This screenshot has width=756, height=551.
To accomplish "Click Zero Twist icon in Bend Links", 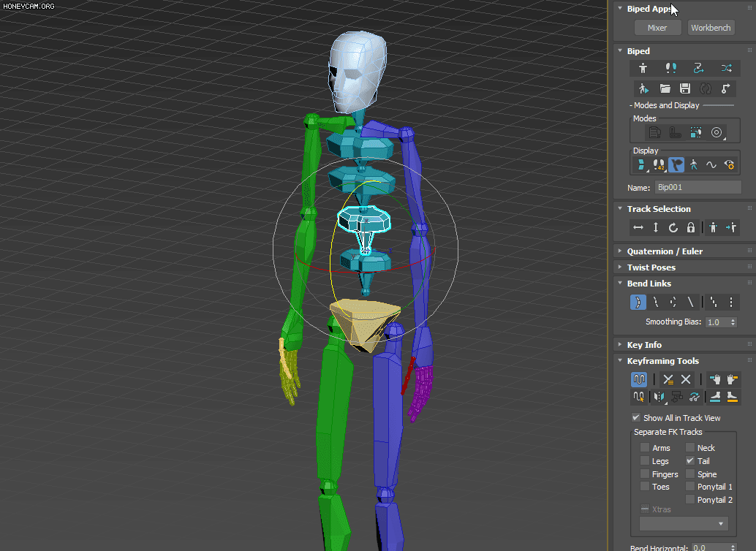I will coord(714,303).
